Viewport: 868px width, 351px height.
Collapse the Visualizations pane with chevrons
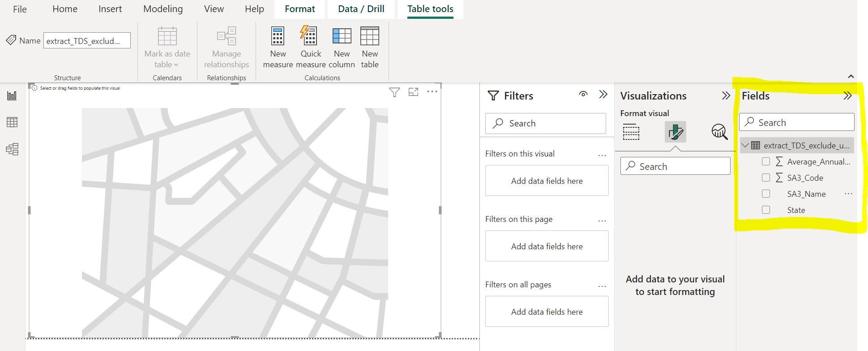click(x=726, y=95)
